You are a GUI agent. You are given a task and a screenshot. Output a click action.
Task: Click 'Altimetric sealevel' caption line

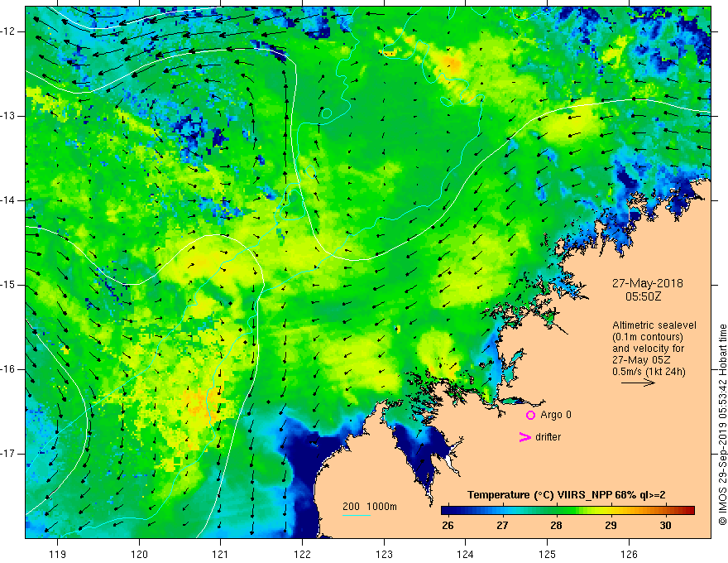pos(654,325)
